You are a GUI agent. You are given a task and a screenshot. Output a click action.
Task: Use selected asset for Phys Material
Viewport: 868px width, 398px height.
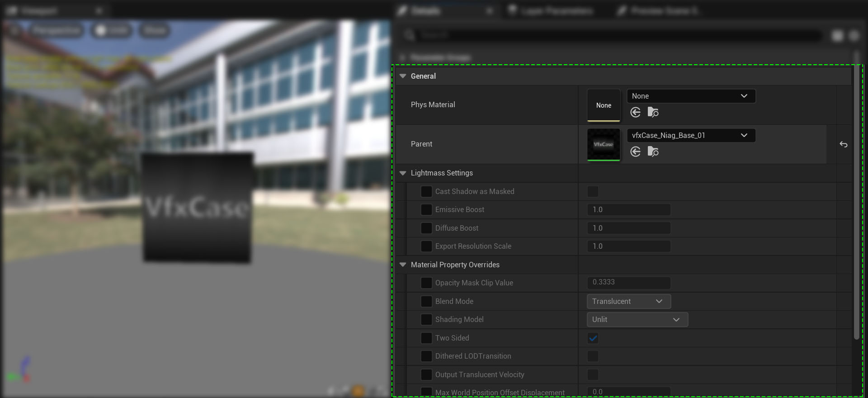(635, 112)
